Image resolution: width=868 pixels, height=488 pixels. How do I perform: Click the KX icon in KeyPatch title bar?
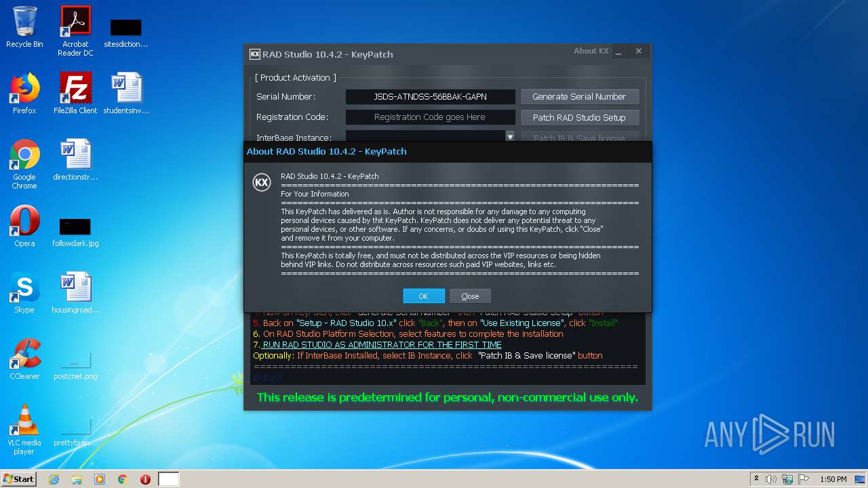pyautogui.click(x=255, y=54)
